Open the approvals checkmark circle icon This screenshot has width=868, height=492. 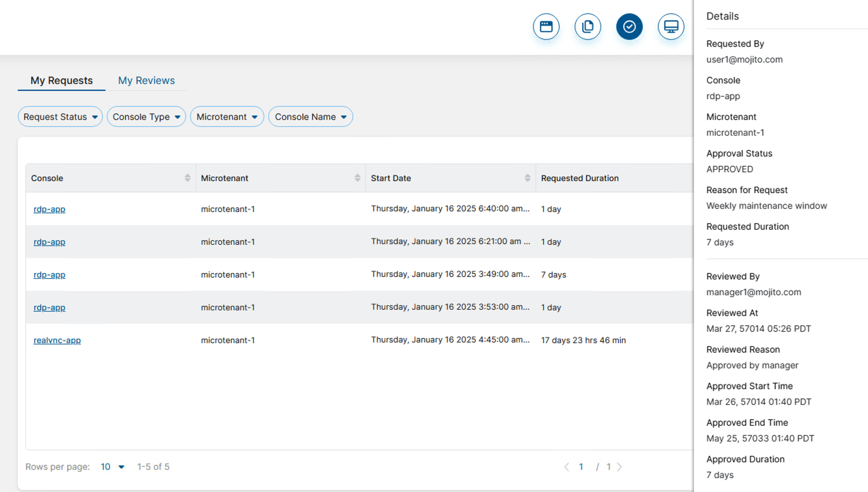click(x=630, y=26)
